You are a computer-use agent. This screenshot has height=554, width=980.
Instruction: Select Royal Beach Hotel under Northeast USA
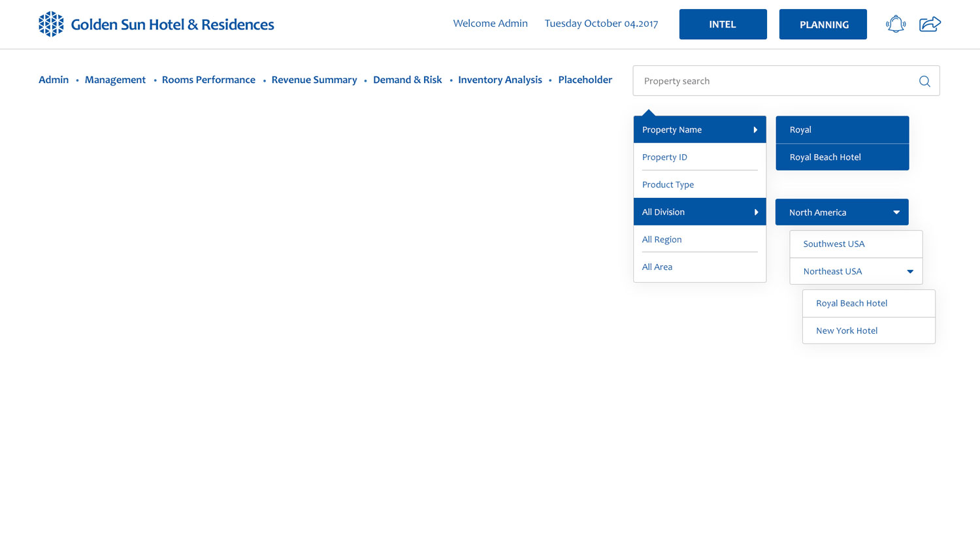[x=869, y=303]
